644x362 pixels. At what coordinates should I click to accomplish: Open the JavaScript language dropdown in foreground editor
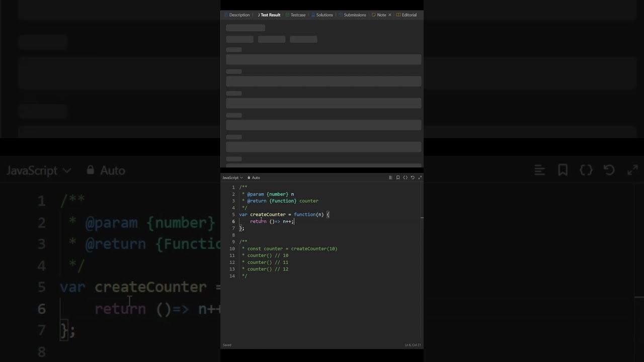[232, 177]
